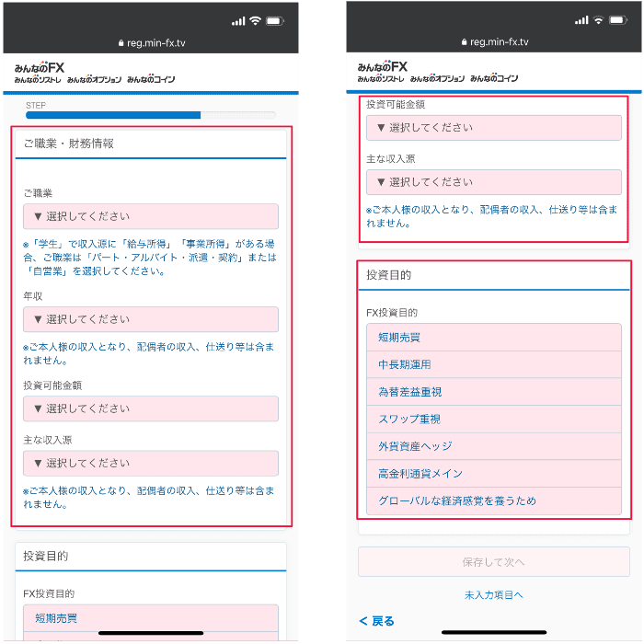Click 未入力項目へ link

tap(494, 594)
